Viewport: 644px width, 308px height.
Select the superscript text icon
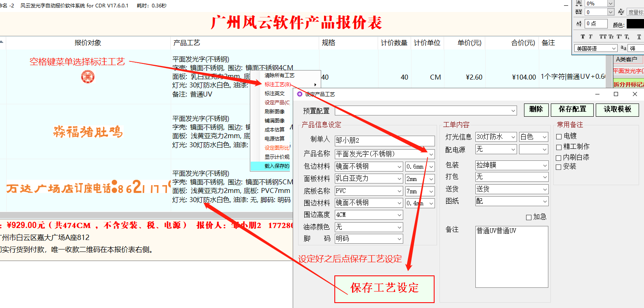click(x=619, y=36)
